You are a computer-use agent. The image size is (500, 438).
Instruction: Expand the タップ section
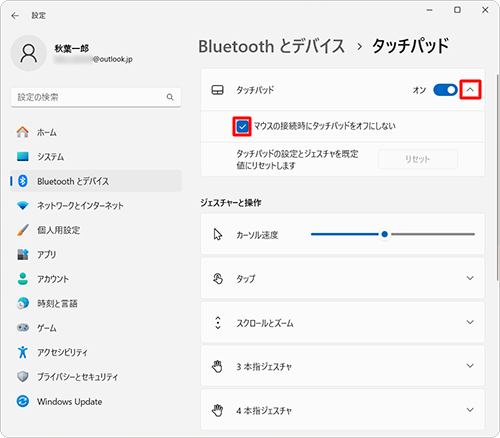pos(470,278)
